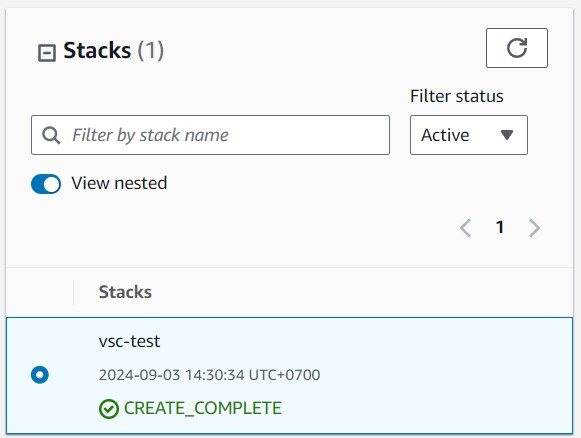The width and height of the screenshot is (581, 438).
Task: Click the dropdown arrow beside Active
Action: pos(507,135)
